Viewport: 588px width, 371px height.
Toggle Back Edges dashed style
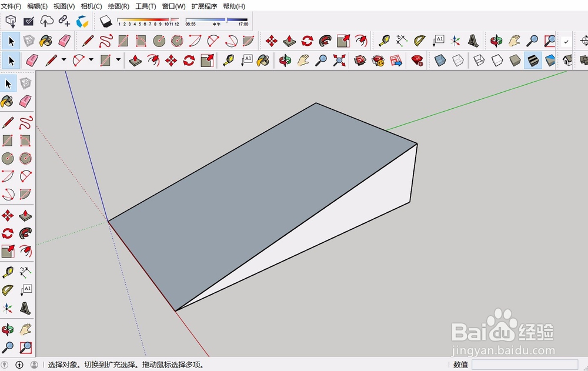click(x=458, y=61)
